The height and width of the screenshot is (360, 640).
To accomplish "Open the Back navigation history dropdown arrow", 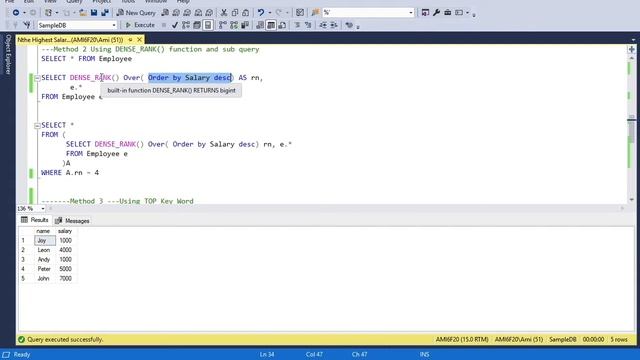I will coord(24,13).
